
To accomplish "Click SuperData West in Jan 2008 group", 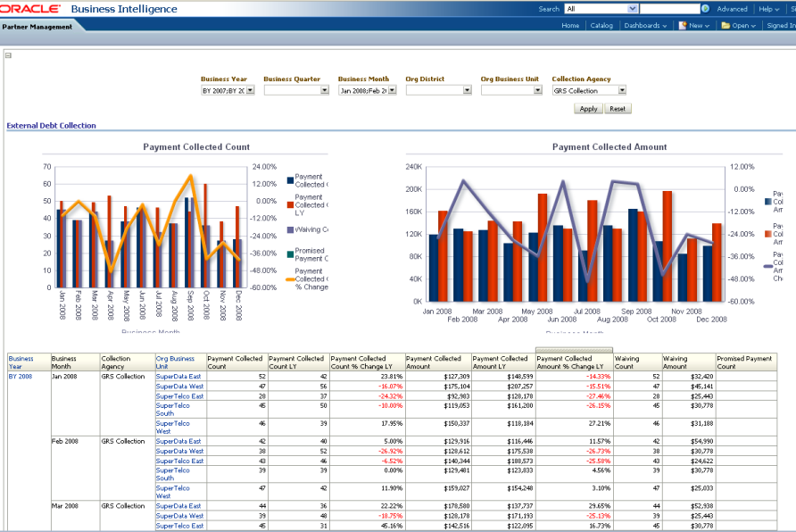I will click(179, 387).
